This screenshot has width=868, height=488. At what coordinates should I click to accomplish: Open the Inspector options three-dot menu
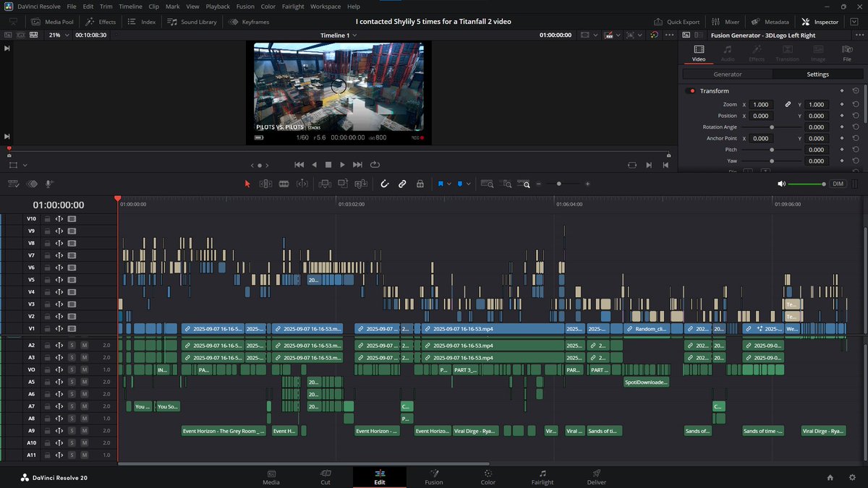858,35
